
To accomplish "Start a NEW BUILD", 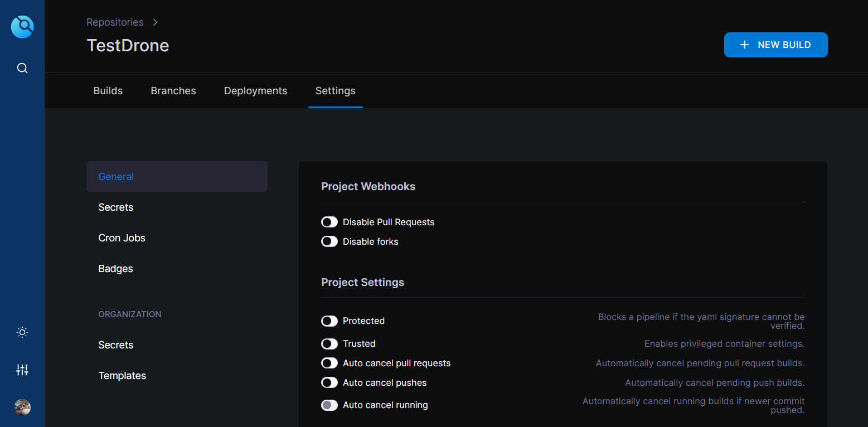I will (776, 45).
